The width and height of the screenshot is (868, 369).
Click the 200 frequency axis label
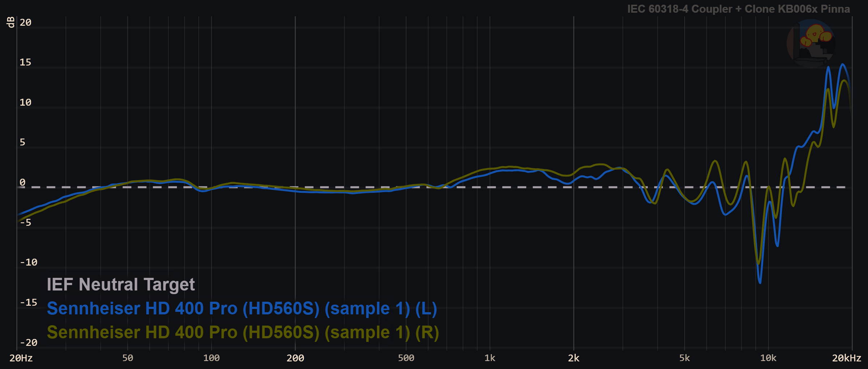[295, 358]
